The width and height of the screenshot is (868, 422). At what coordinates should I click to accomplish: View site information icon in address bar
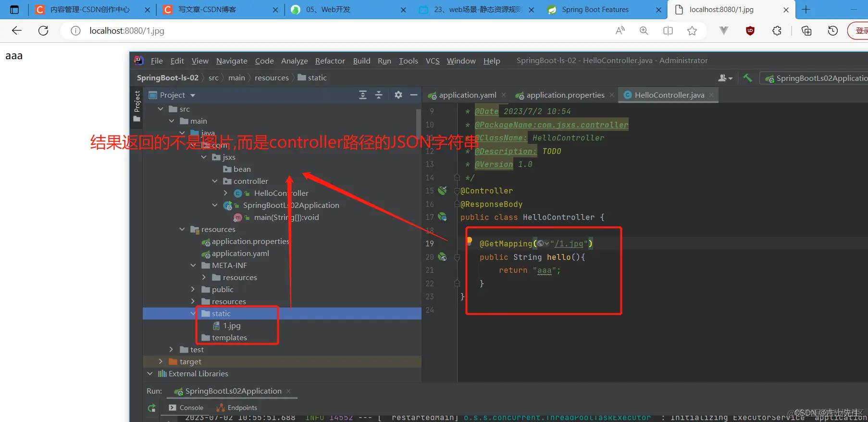coord(75,31)
